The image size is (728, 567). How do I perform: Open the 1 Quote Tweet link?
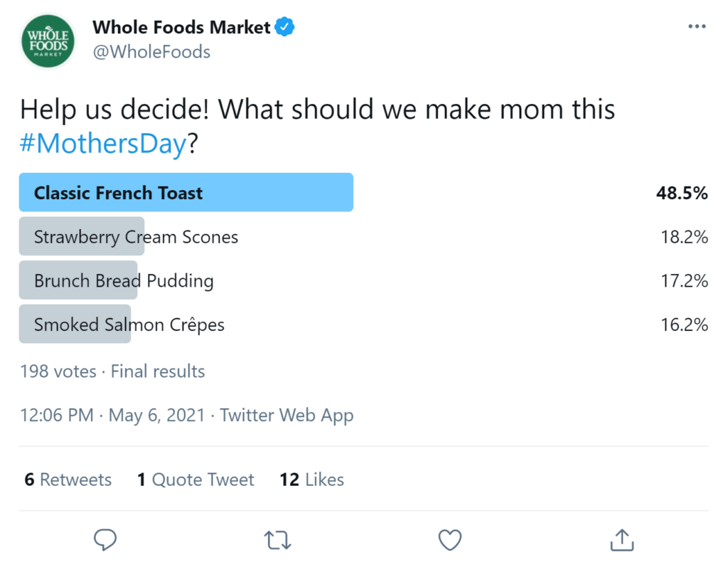pos(196,480)
